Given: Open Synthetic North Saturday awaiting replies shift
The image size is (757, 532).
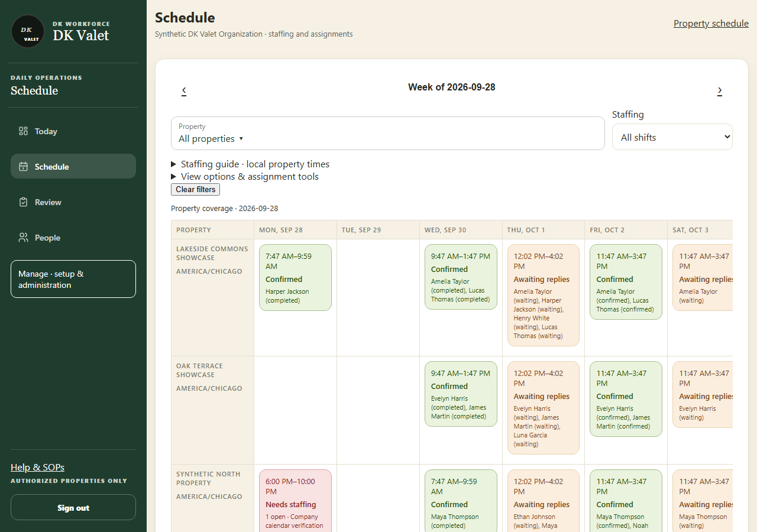Looking at the screenshot, I should tap(703, 501).
